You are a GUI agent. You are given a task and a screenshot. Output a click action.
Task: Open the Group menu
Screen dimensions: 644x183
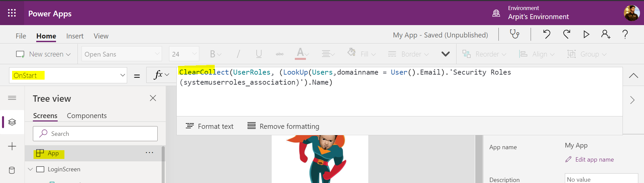[587, 54]
